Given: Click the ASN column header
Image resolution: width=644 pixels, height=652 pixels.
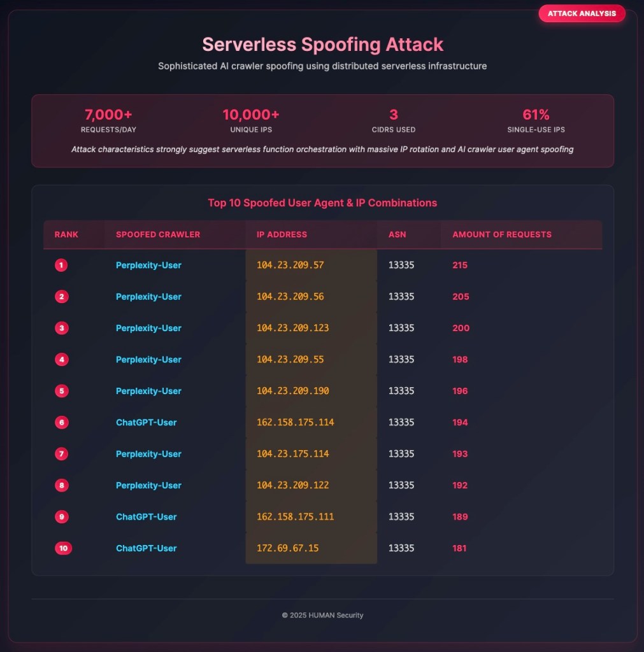Looking at the screenshot, I should [x=397, y=234].
